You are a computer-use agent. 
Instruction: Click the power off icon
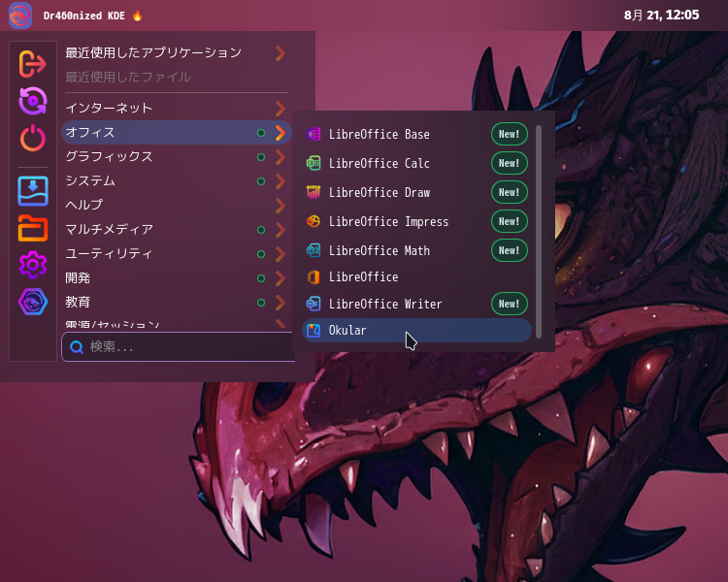[x=32, y=138]
